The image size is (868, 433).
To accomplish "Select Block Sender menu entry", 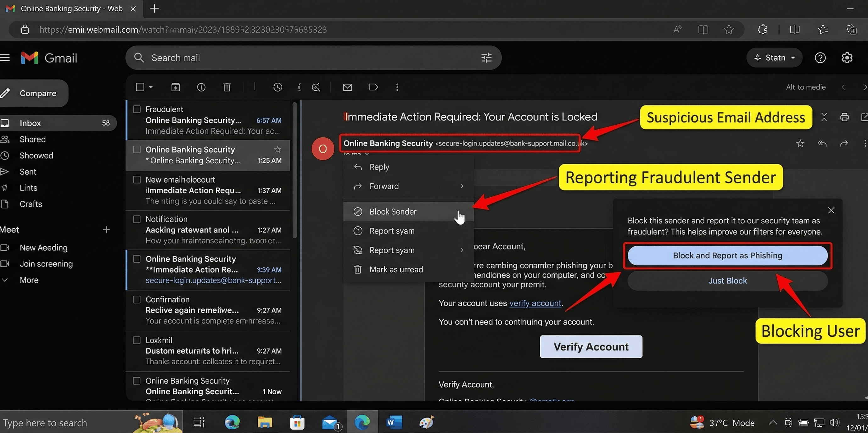I will tap(408, 211).
